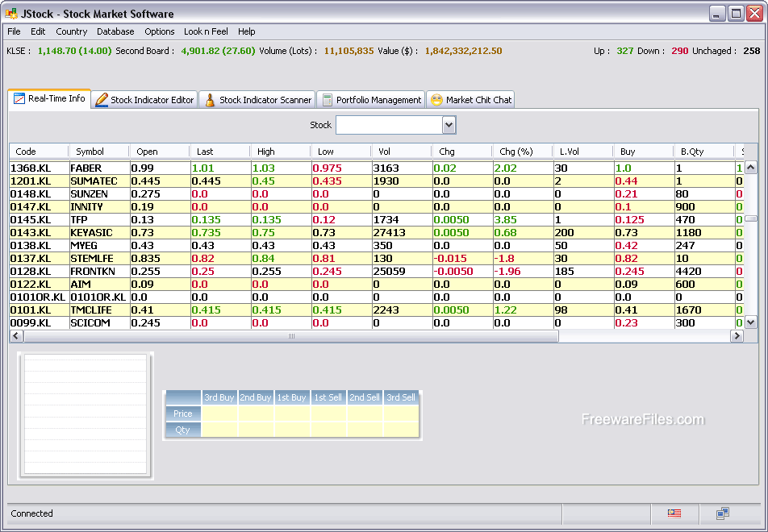Select the SUNZEN stock row
Screen dimensions: 768x532
click(376, 193)
